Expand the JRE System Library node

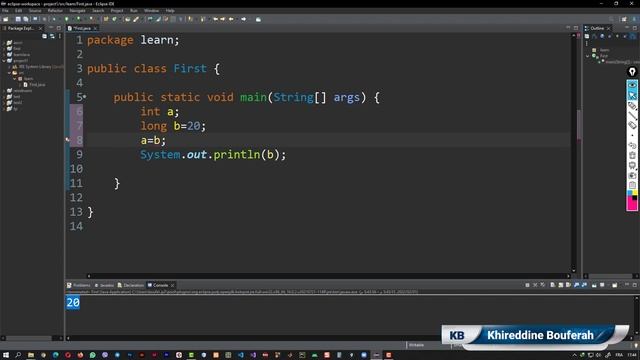(9, 67)
